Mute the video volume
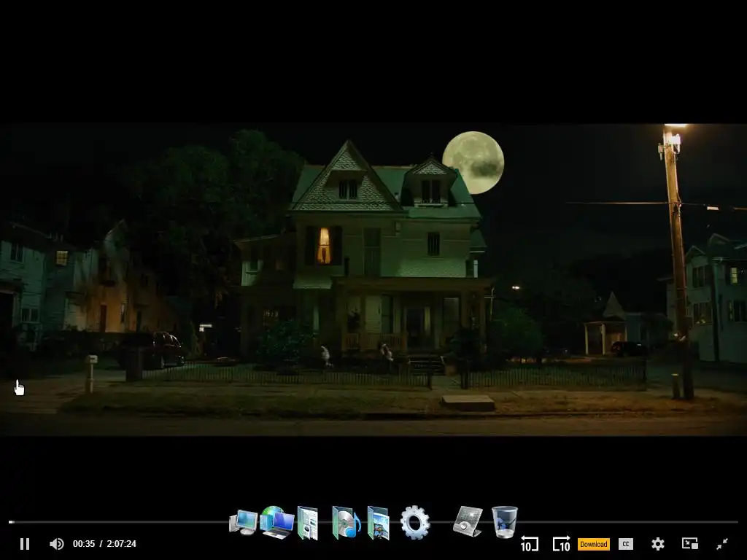 click(x=57, y=544)
